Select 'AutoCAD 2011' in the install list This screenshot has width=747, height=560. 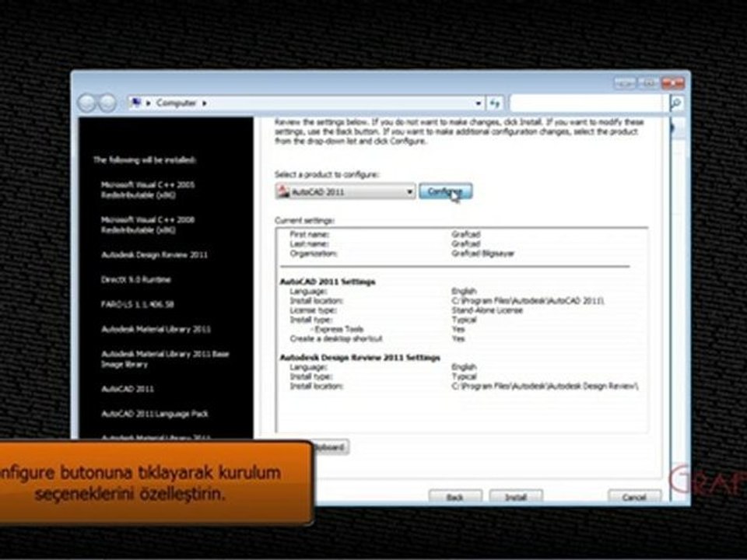128,389
